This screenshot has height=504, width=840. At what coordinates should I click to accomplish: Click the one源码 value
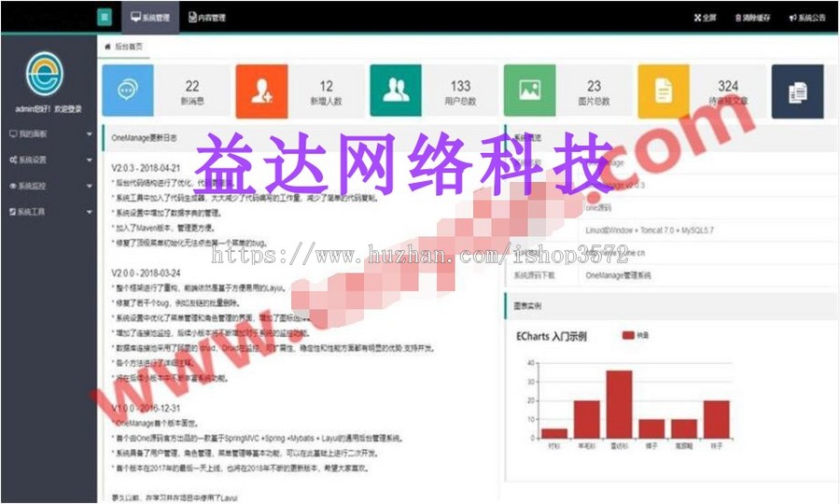point(598,208)
